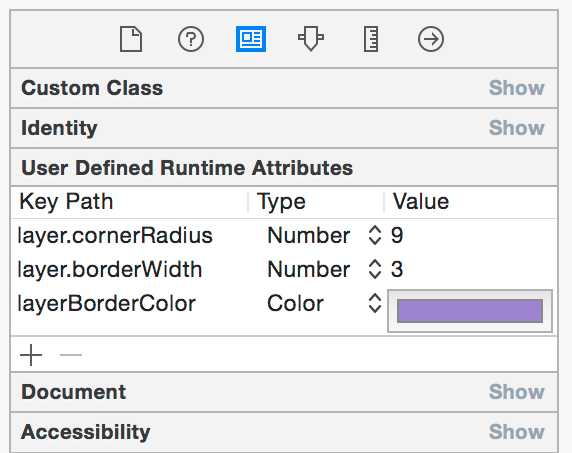Switch to the Attributes inspector icon

point(311,39)
